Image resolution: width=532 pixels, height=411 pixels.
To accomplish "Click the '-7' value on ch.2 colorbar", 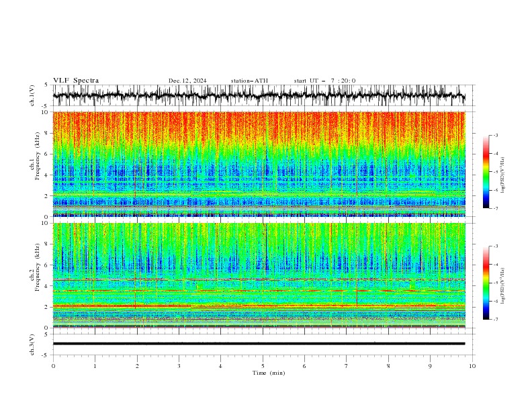I will (496, 319).
